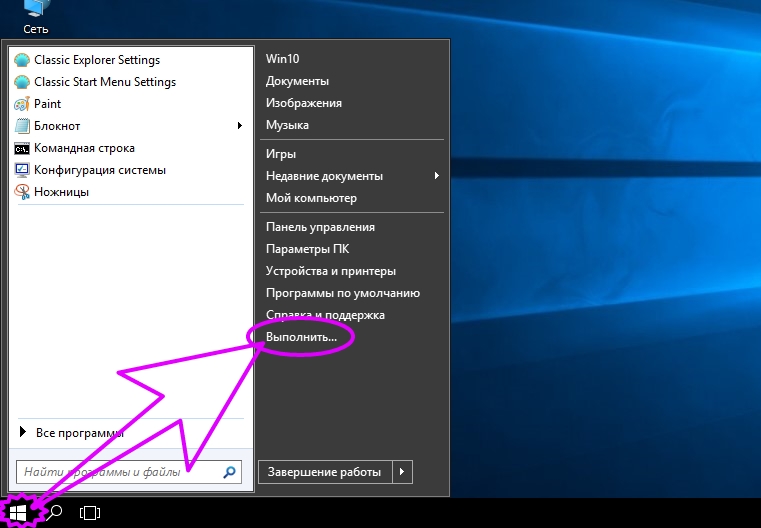Click the Сеть desktop icon
The image size is (761, 528).
pos(36,10)
